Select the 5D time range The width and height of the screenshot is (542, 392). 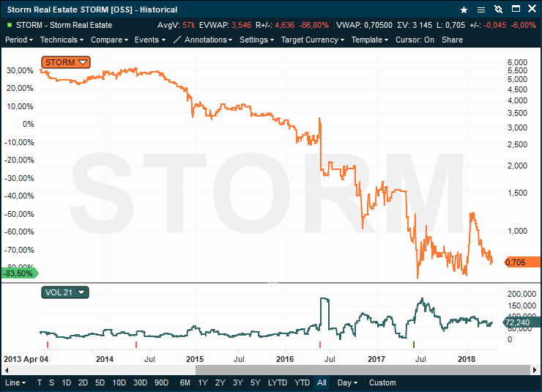[x=100, y=382]
